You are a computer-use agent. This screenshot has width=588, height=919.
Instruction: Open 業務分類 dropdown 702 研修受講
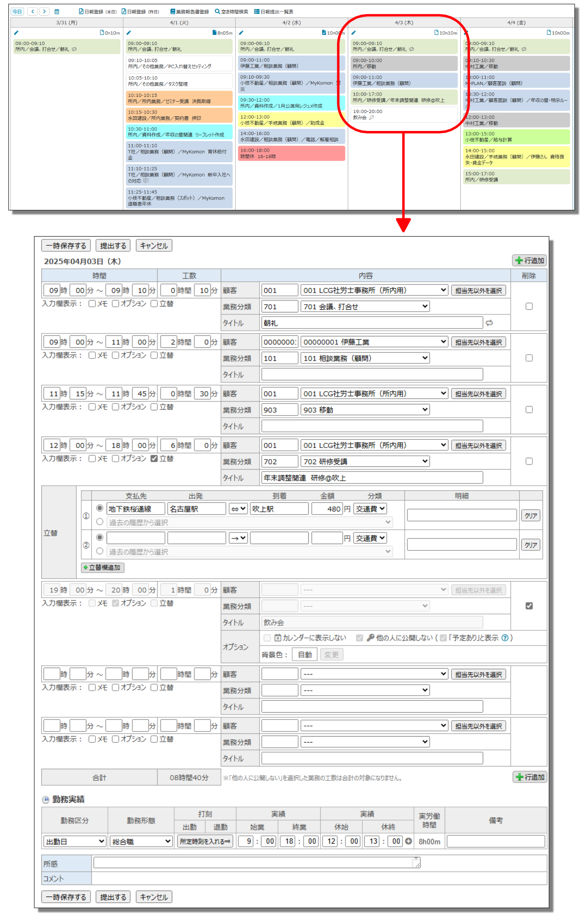[x=365, y=461]
